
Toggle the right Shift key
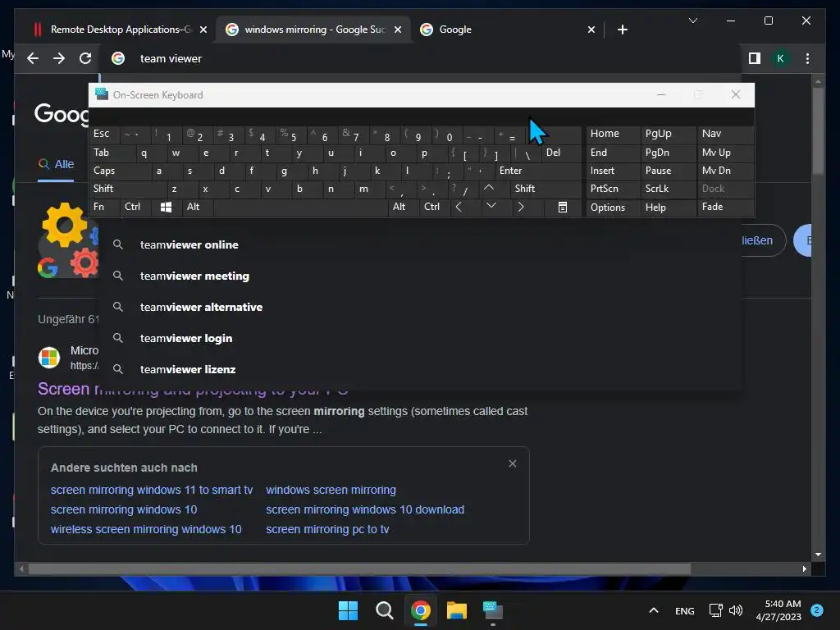[545, 189]
